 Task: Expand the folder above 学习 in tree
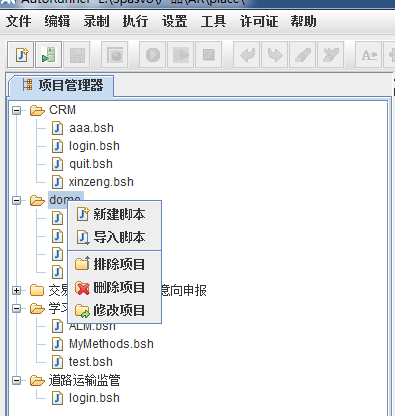[16, 290]
